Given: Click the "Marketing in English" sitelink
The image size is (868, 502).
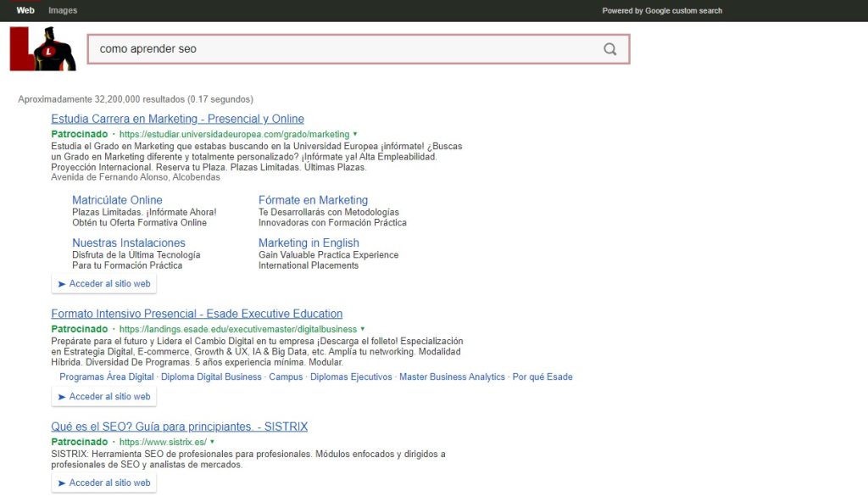Looking at the screenshot, I should pyautogui.click(x=309, y=243).
